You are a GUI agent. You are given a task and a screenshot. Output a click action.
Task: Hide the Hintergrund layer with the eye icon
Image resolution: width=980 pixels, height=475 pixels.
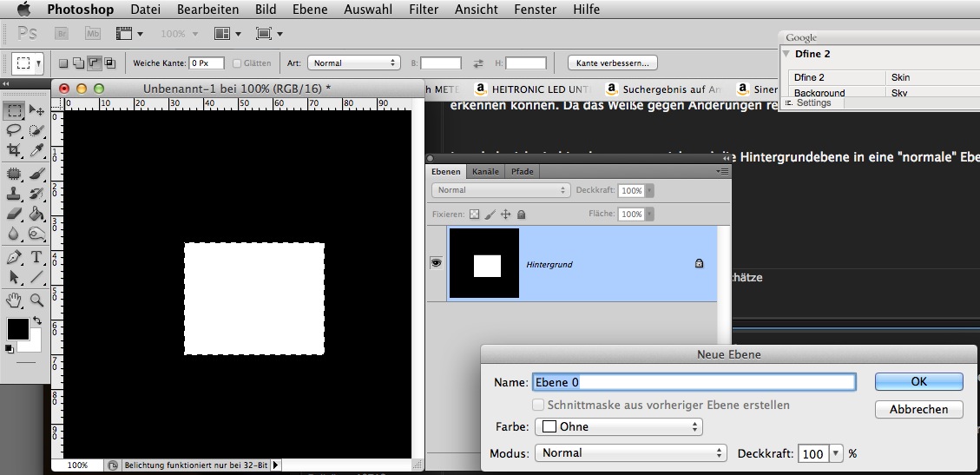(437, 264)
